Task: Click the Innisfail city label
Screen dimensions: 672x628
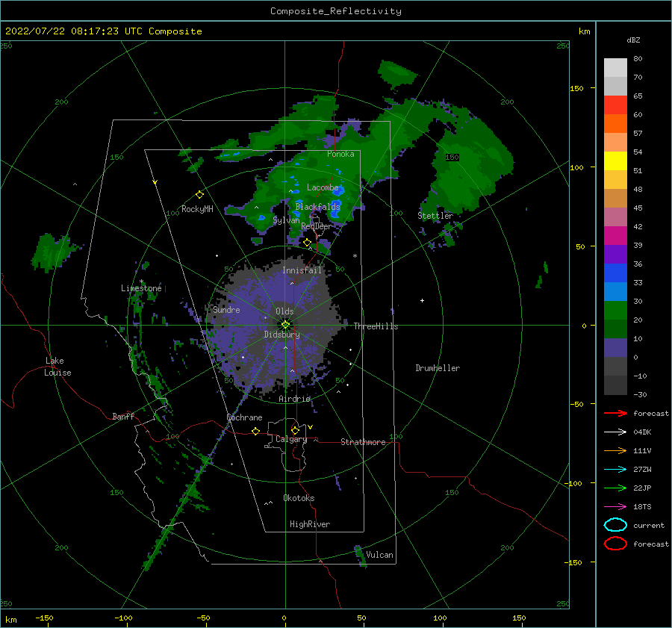Action: click(302, 270)
